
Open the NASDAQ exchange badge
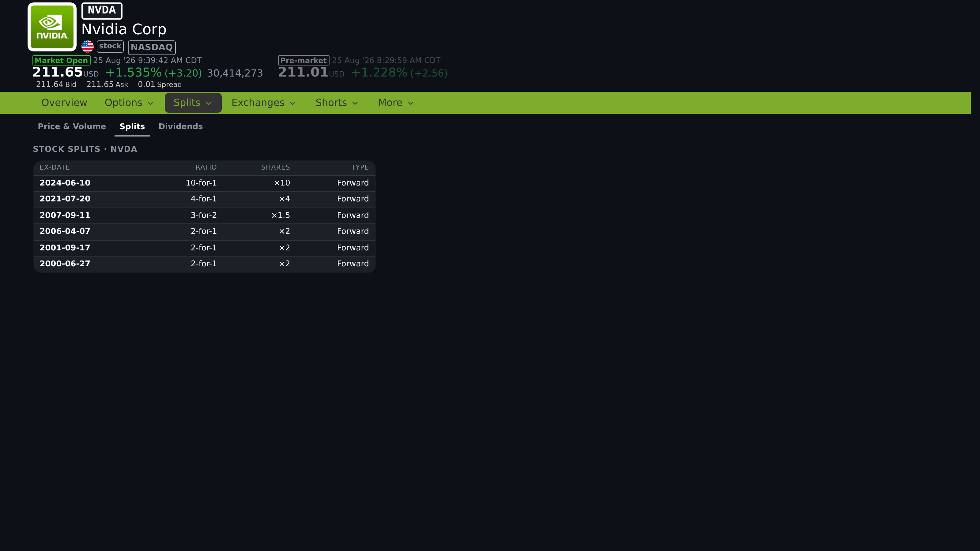coord(152,47)
